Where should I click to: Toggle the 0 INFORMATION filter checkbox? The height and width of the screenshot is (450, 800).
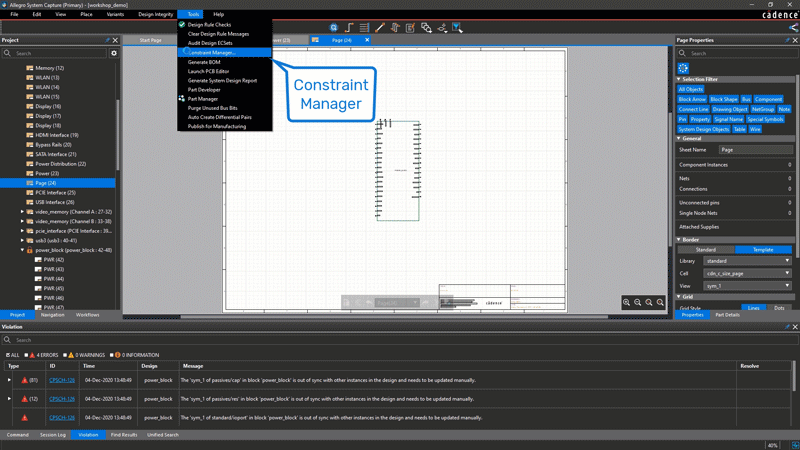pyautogui.click(x=111, y=355)
